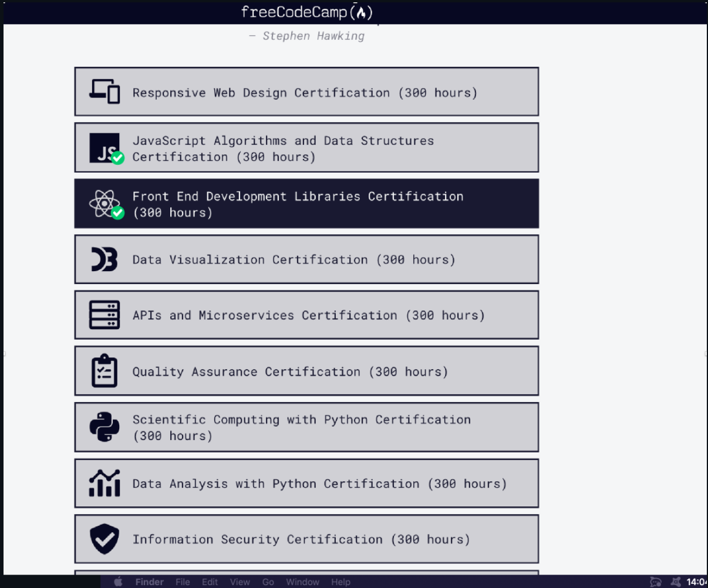Open JavaScript Algorithms and Data Structures Certification
Screen dimensions: 708x588
306,148
